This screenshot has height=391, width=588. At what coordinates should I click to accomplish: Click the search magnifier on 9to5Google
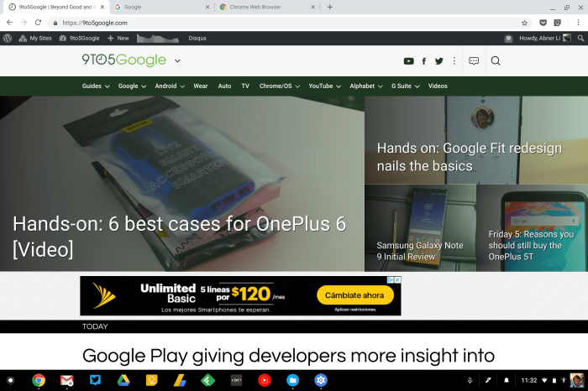(x=496, y=60)
